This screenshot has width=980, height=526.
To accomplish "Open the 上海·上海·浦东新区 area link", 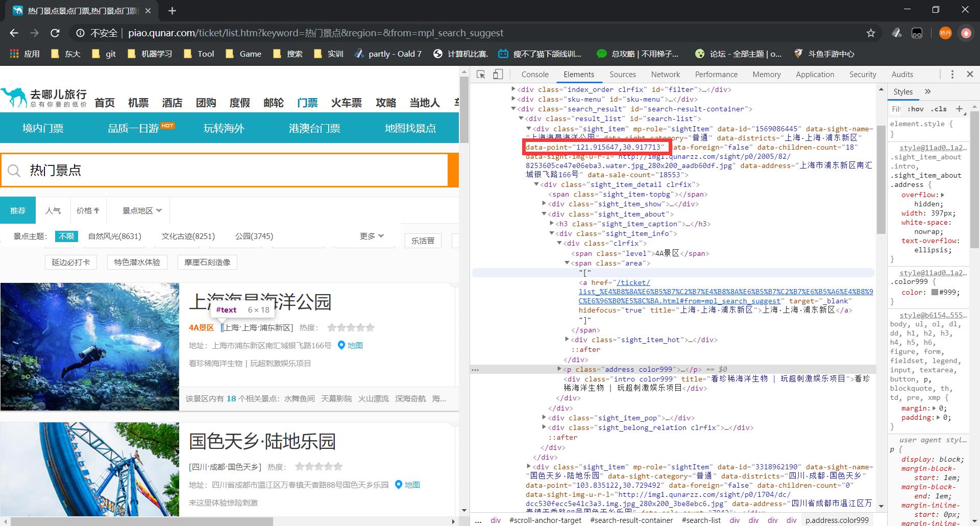I will 258,327.
